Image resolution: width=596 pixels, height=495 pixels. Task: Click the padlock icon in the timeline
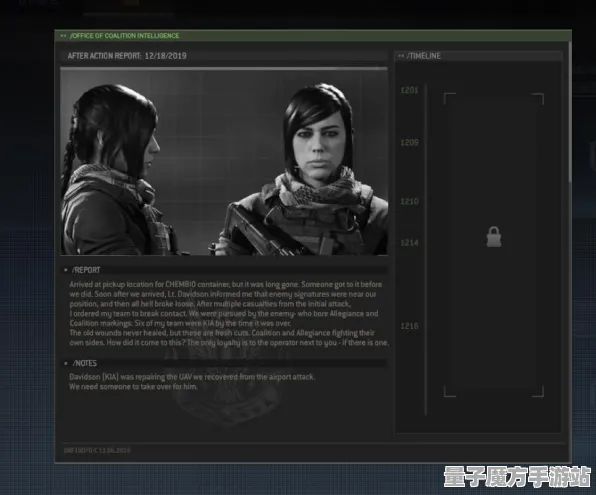click(x=494, y=237)
